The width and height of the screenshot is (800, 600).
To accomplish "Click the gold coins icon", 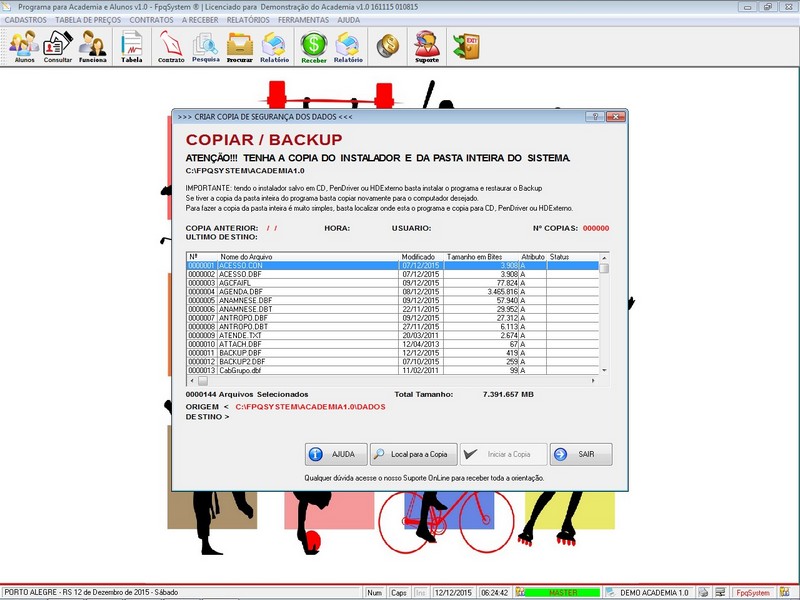I will coord(388,46).
